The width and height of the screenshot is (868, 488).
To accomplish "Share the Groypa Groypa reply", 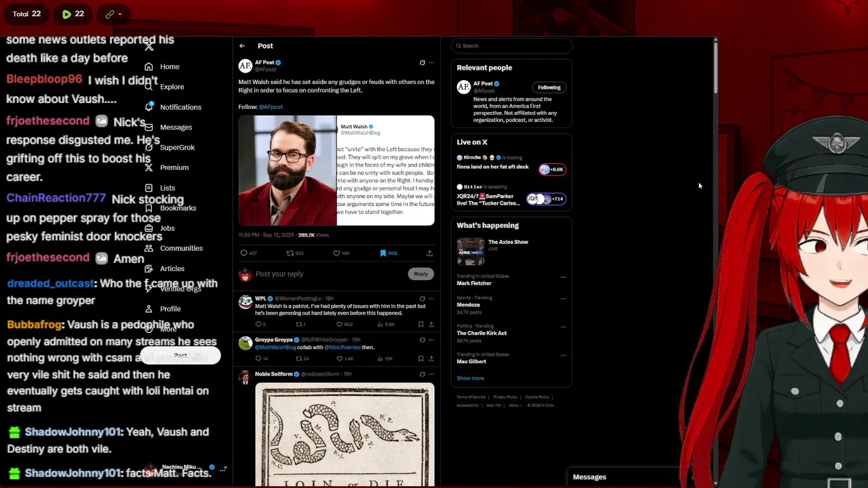I will coord(431,358).
